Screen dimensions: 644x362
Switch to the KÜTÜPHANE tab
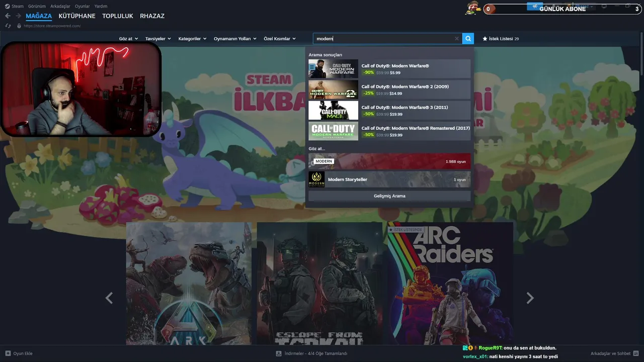click(77, 16)
